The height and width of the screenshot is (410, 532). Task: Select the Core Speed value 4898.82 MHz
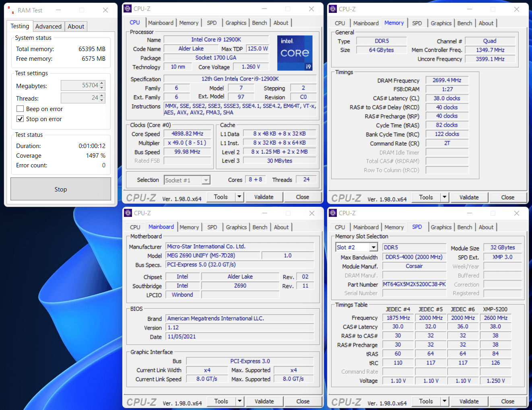click(188, 134)
